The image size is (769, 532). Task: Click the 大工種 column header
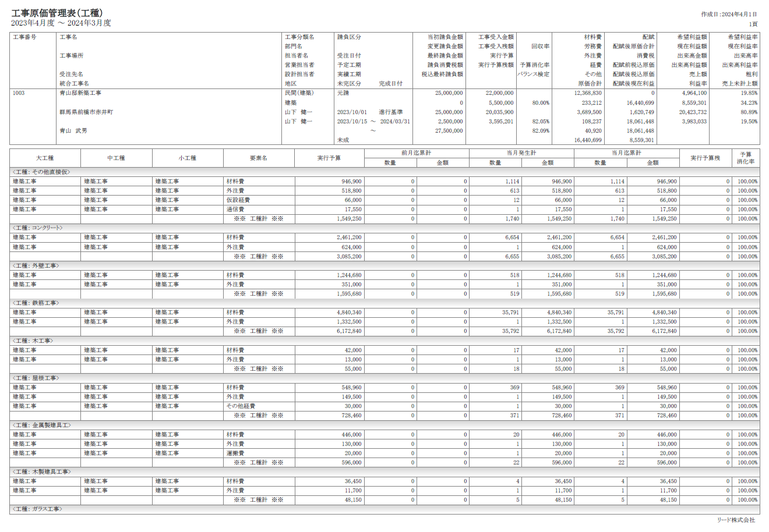click(45, 158)
